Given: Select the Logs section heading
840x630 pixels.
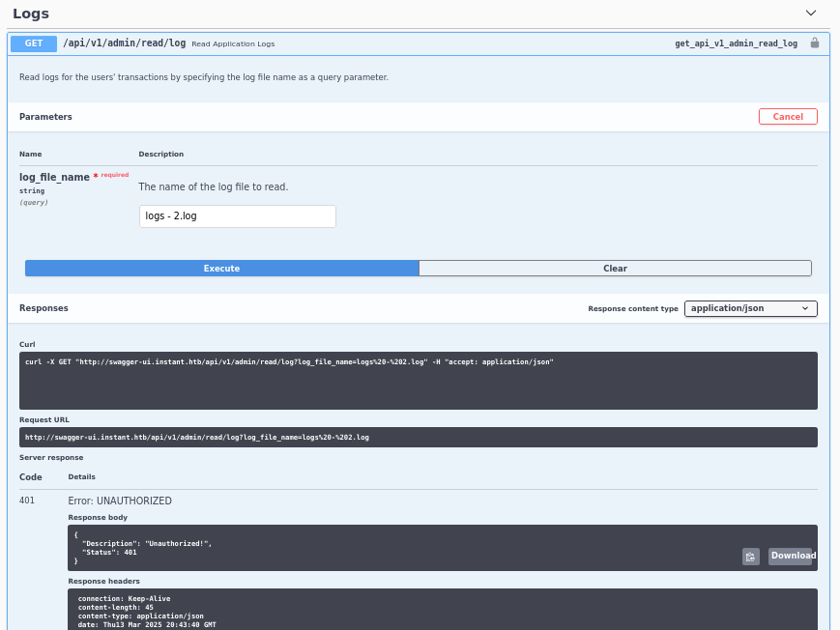Looking at the screenshot, I should [x=31, y=14].
